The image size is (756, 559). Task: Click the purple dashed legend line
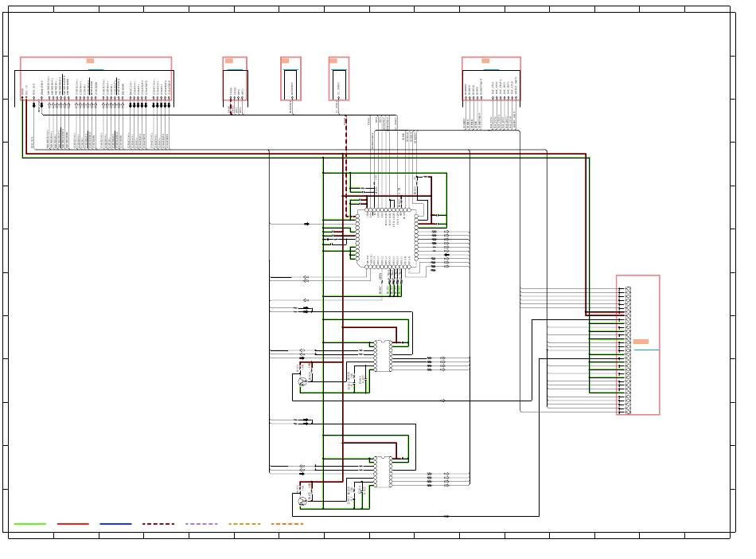201,524
